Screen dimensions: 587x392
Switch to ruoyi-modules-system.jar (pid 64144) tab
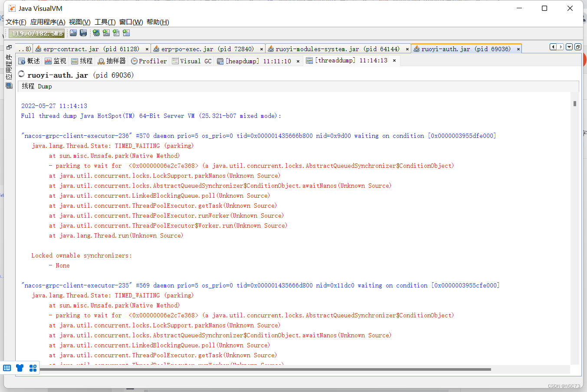point(338,49)
